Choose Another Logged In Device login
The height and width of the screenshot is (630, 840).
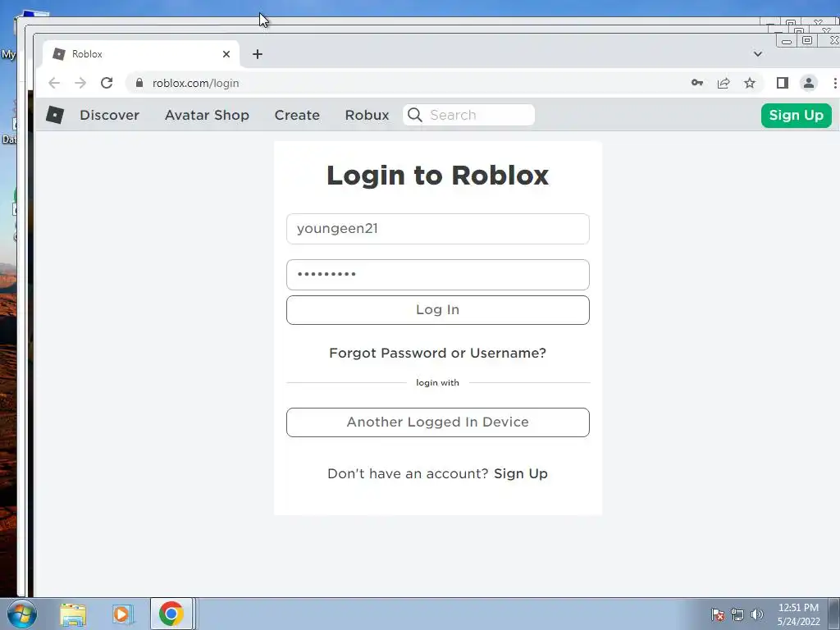[x=438, y=422]
